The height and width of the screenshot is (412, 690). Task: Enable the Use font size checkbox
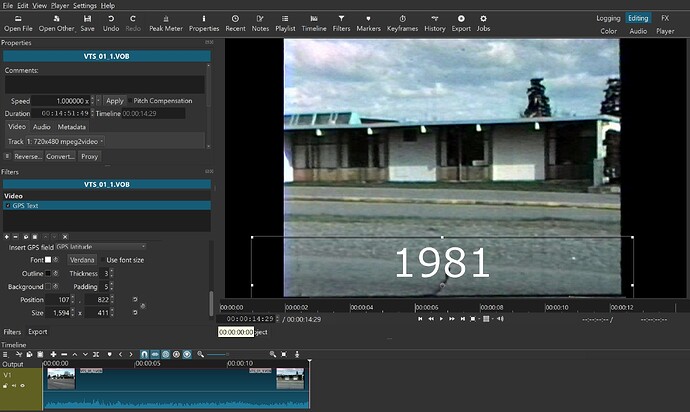pyautogui.click(x=103, y=260)
